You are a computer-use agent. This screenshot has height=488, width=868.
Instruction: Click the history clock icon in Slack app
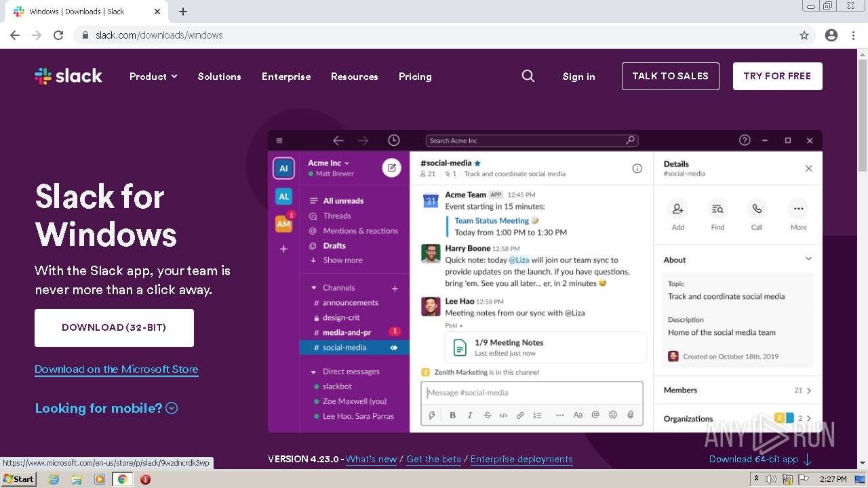(393, 140)
